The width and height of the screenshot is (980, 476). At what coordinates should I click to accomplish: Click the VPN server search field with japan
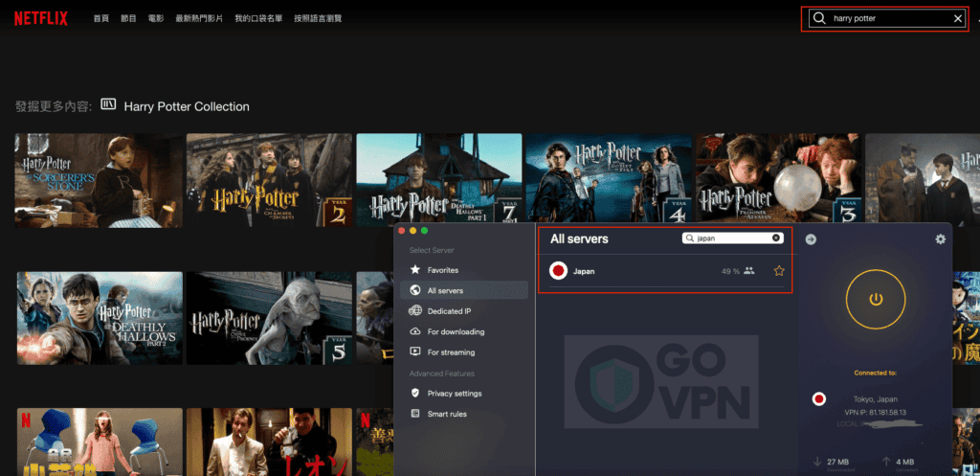pyautogui.click(x=732, y=238)
